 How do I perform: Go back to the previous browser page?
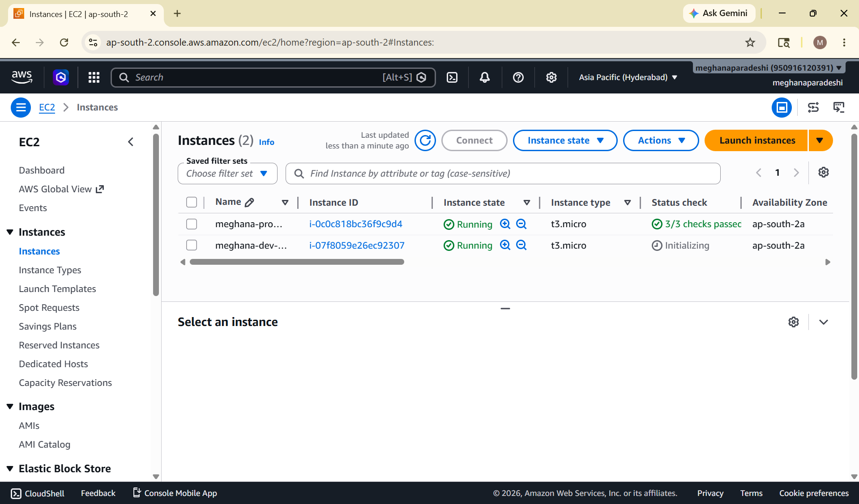click(16, 42)
